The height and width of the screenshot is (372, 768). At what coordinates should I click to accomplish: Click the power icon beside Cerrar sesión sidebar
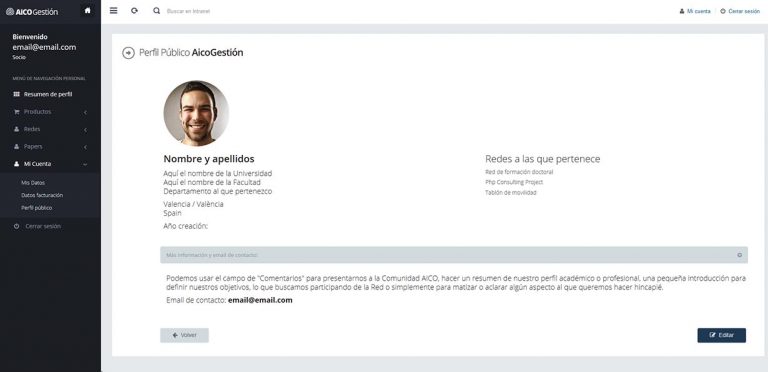[x=17, y=227]
